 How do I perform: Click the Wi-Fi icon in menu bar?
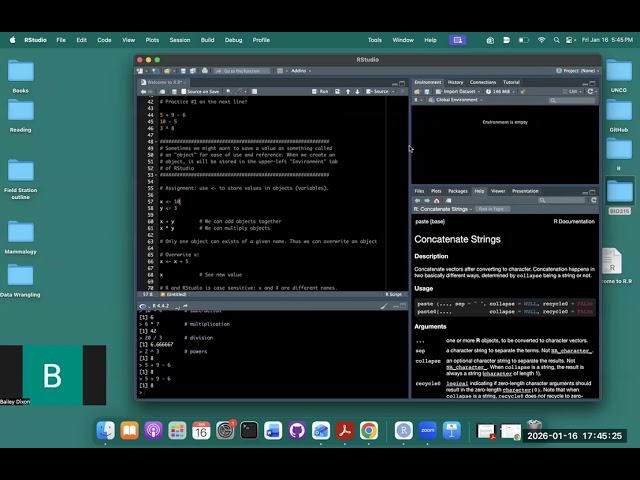pyautogui.click(x=541, y=40)
